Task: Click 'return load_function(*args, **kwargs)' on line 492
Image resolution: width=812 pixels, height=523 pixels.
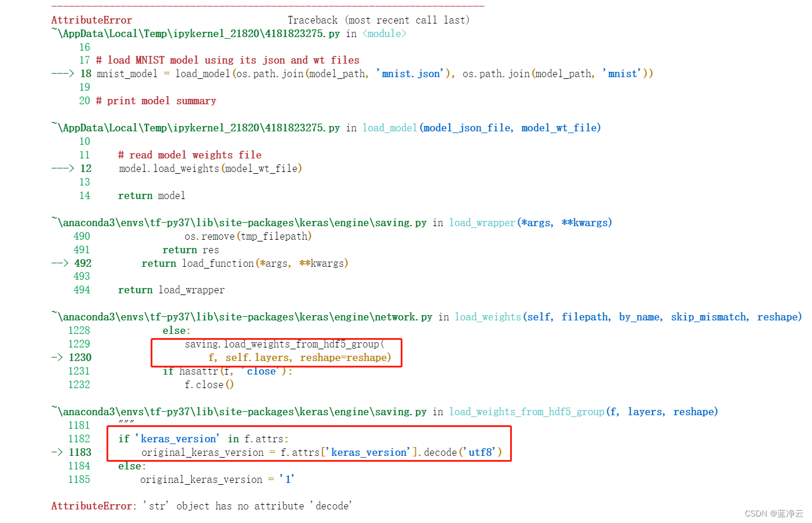Action: click(x=245, y=263)
